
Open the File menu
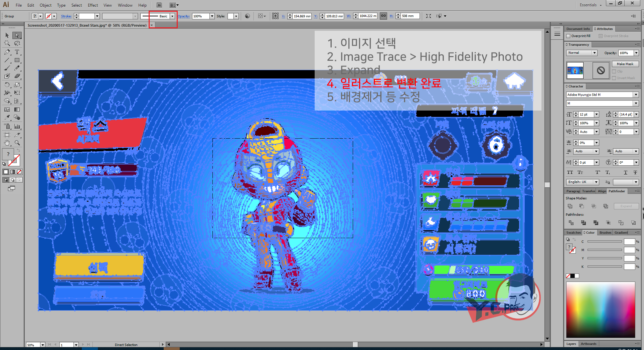click(19, 5)
